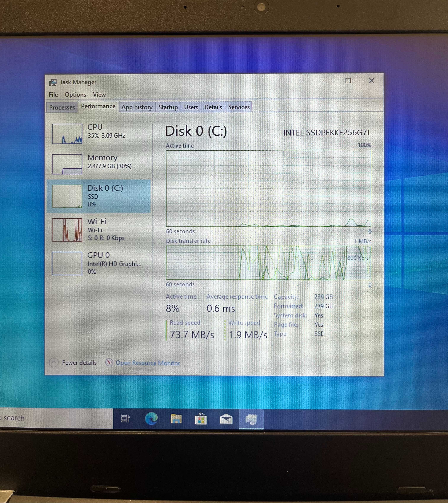The height and width of the screenshot is (503, 448).
Task: Click the Disk 0 (C:) thumbnail graph
Action: click(x=67, y=196)
